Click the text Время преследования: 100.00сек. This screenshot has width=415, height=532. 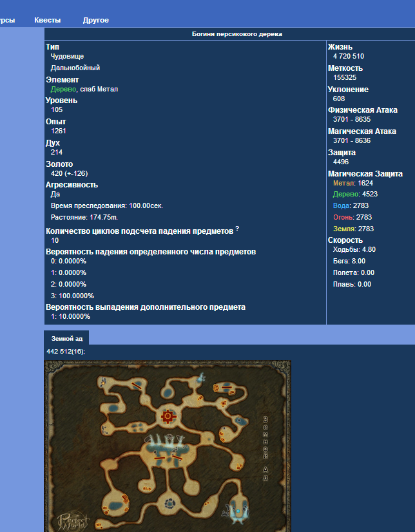tap(107, 206)
